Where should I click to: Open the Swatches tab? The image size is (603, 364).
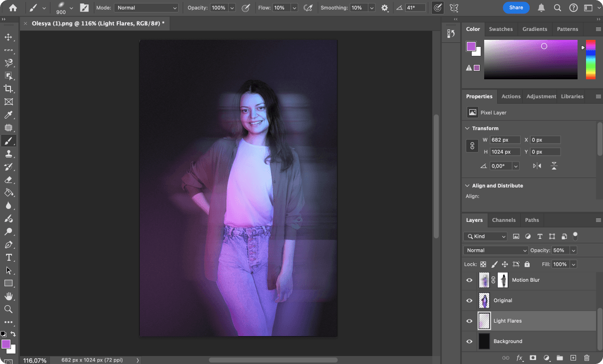[x=501, y=29]
